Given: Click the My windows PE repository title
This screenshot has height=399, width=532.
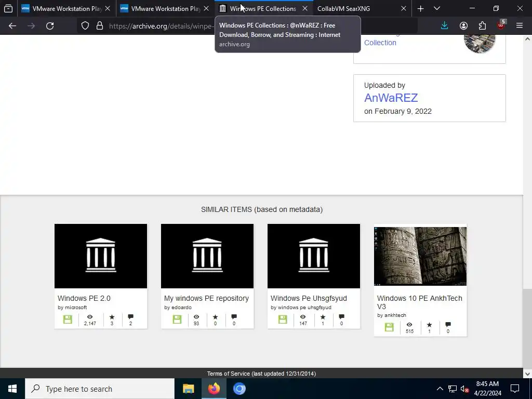Looking at the screenshot, I should [207, 298].
